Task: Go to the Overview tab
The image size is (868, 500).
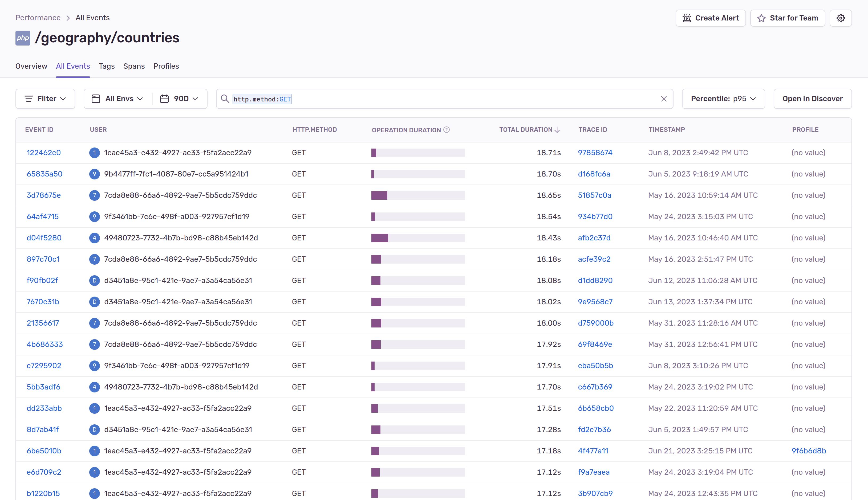Action: click(x=31, y=66)
